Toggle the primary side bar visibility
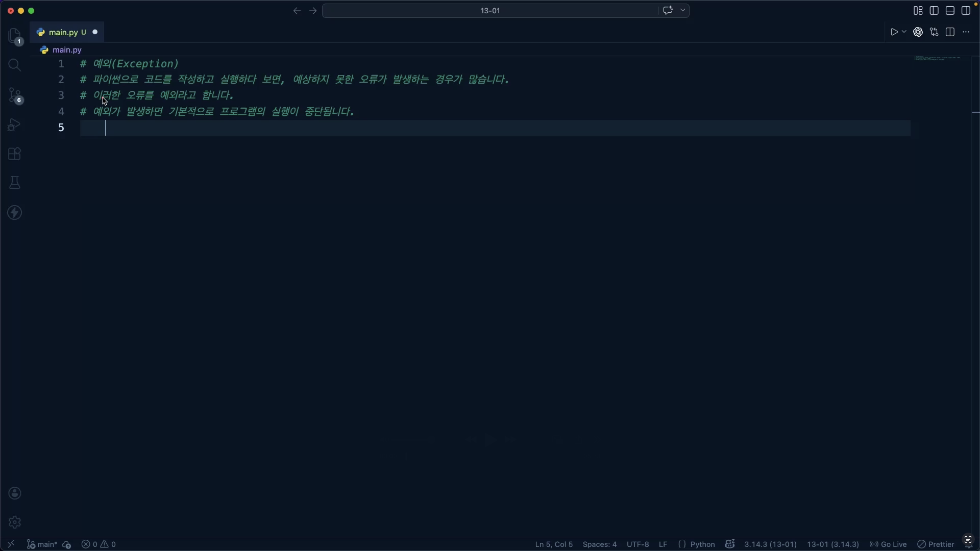Viewport: 980px width, 551px height. tap(934, 11)
